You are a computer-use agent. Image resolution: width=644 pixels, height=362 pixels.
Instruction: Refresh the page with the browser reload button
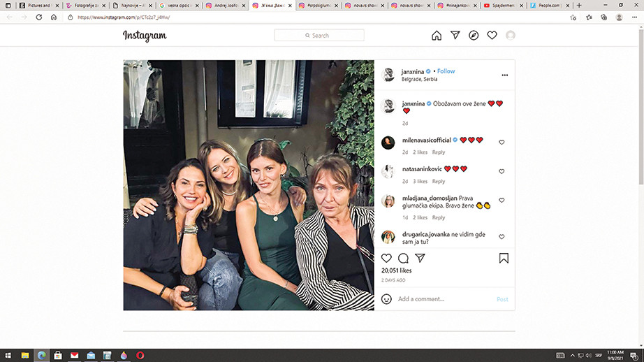point(38,17)
